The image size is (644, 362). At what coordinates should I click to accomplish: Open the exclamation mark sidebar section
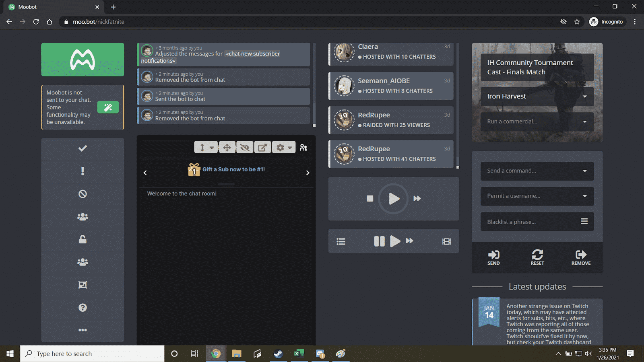pos(83,171)
